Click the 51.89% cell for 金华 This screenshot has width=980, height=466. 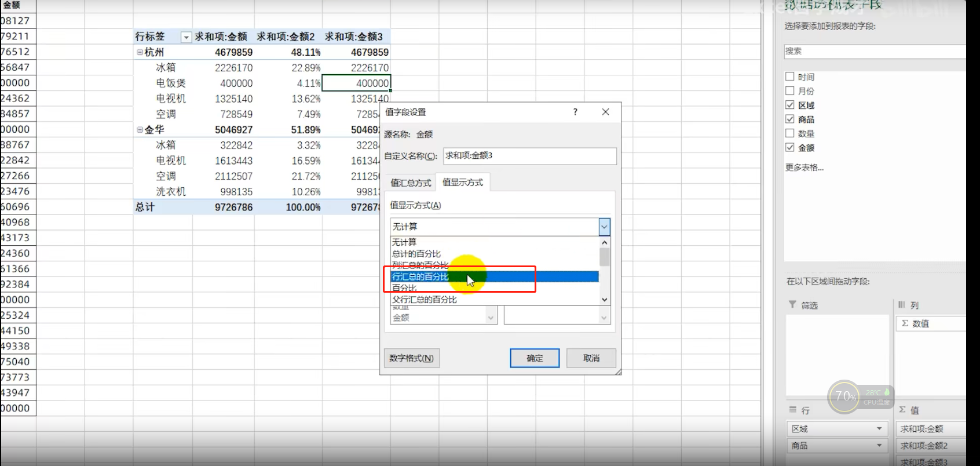pyautogui.click(x=305, y=130)
